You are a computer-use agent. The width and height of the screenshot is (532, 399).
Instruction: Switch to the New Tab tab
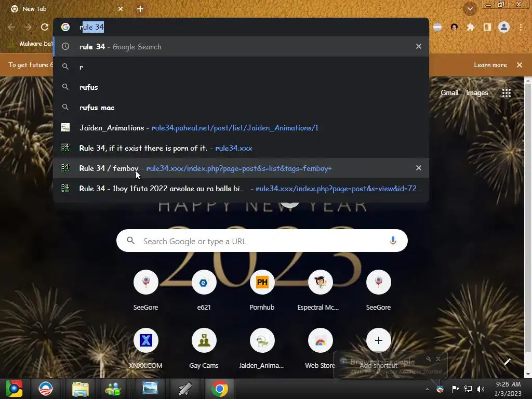[66, 9]
